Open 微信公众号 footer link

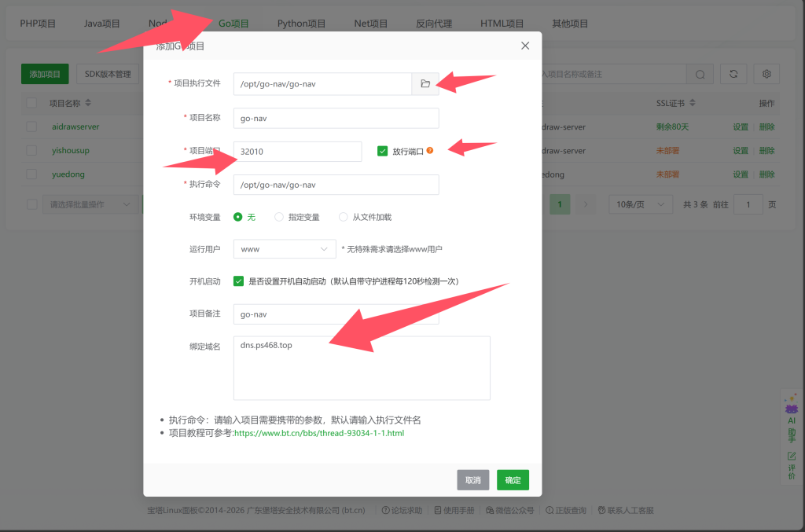[x=509, y=511]
